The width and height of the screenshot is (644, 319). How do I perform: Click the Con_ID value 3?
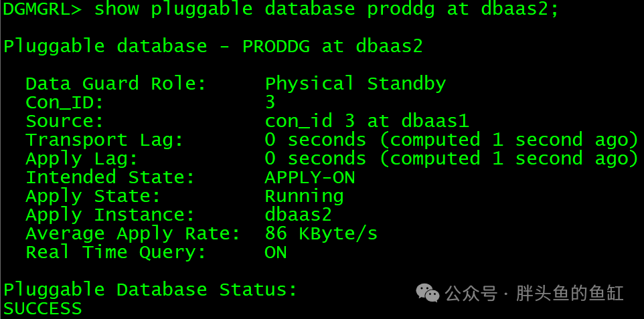pos(270,102)
